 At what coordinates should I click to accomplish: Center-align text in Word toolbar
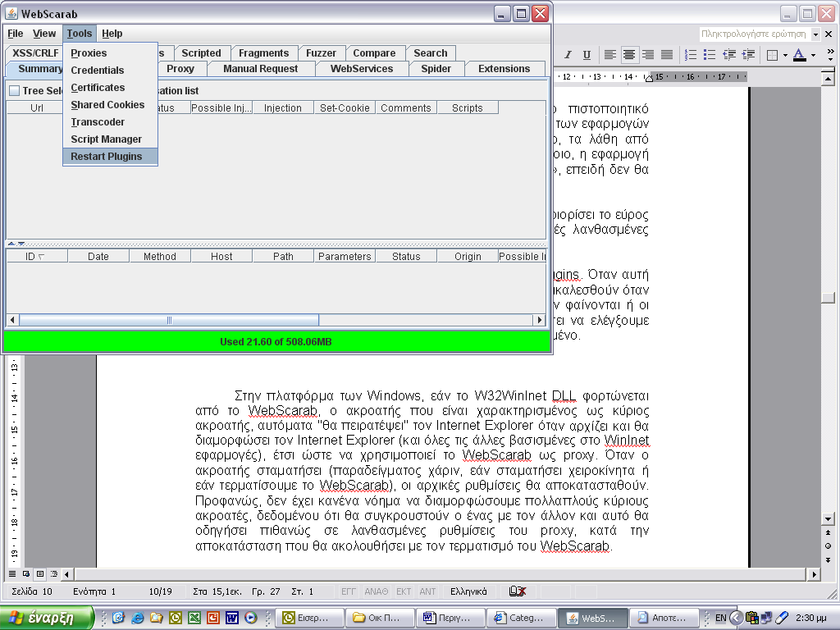[x=629, y=55]
